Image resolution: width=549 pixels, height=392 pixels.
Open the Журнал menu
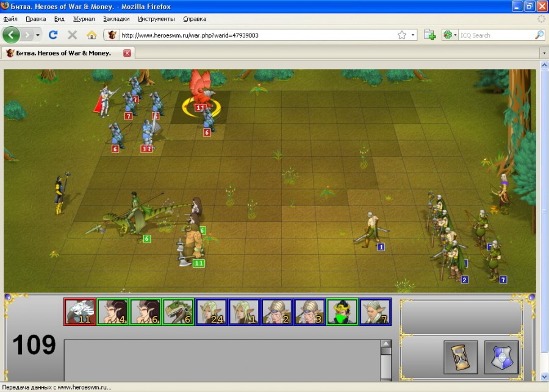point(84,19)
